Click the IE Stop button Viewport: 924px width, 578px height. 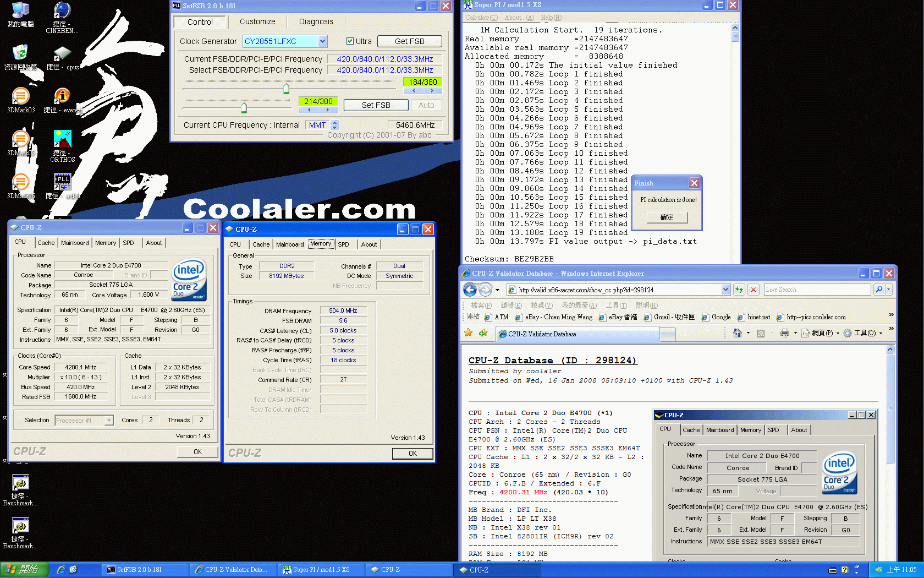[x=754, y=290]
